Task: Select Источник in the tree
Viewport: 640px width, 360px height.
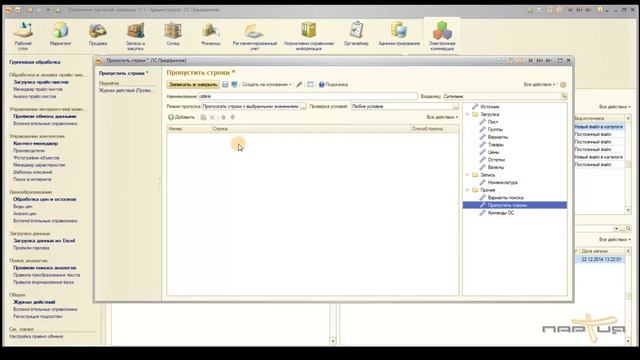Action: pyautogui.click(x=489, y=107)
